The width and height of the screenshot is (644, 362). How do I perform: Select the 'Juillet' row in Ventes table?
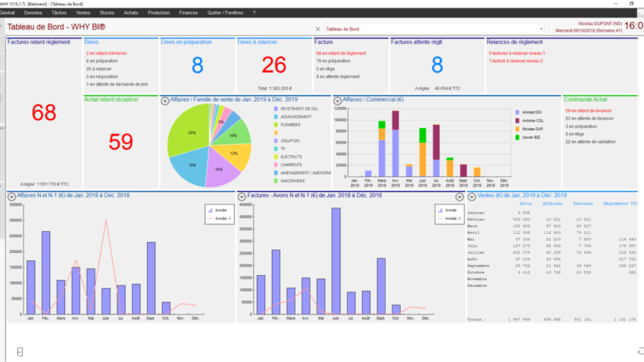552,252
